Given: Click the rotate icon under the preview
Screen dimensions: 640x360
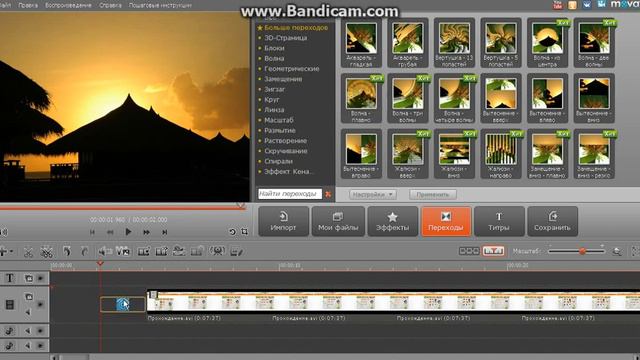Looking at the screenshot, I should pos(232,232).
